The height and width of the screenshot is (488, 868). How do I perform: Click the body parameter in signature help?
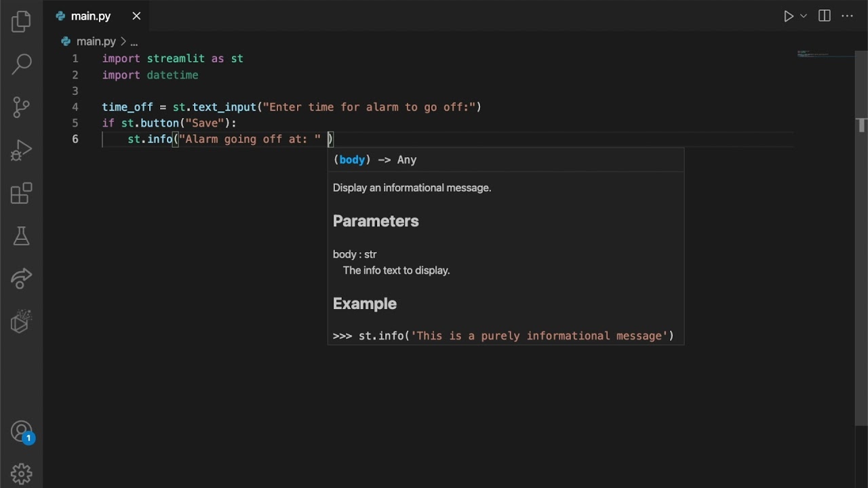click(x=352, y=160)
